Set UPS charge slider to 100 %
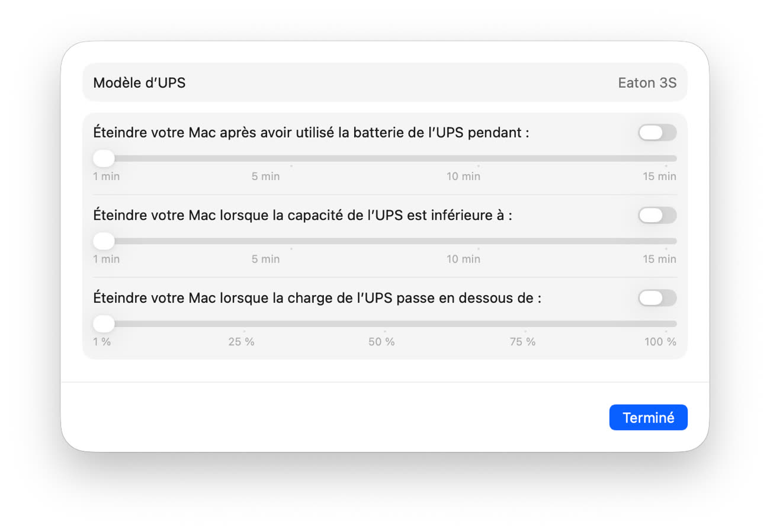The image size is (770, 532). click(x=666, y=324)
